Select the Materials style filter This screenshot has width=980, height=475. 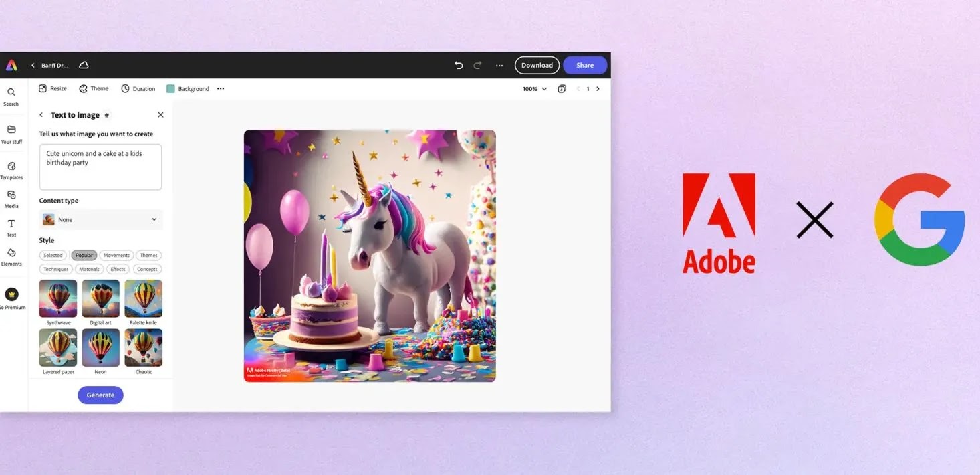click(x=89, y=269)
